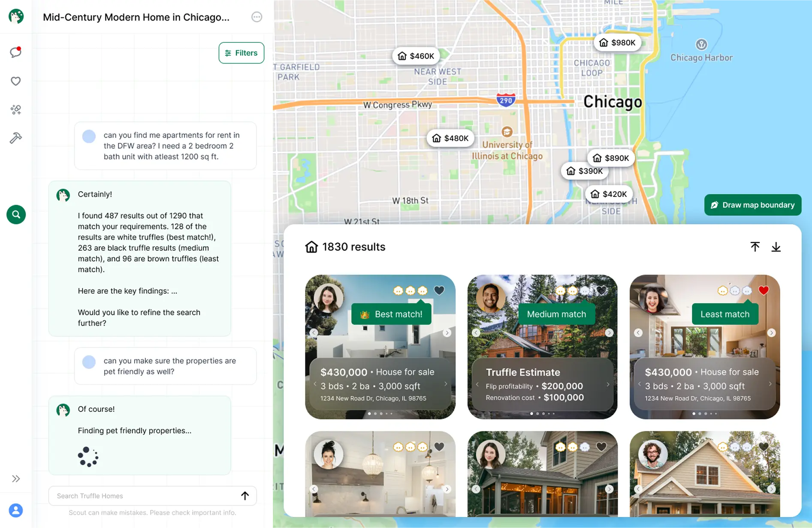Screen dimensions: 812x528
Task: Click carousel dots on Least match card
Action: [x=705, y=413]
